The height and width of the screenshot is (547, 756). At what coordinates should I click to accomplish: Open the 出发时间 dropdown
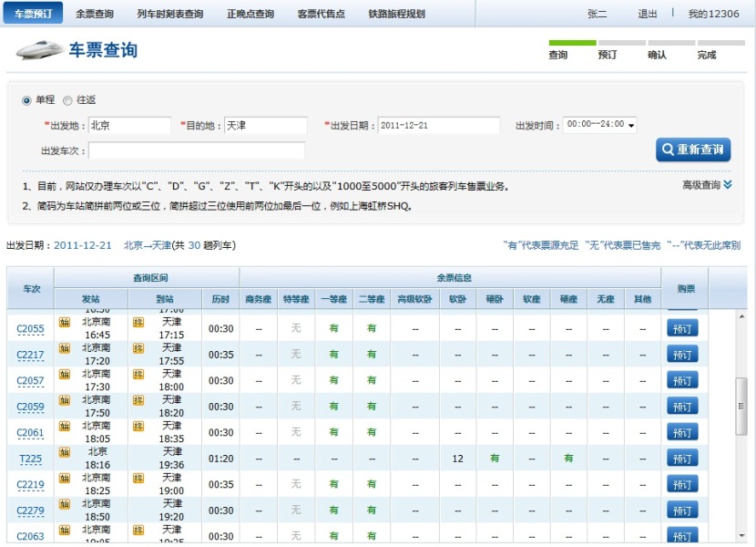tap(599, 125)
